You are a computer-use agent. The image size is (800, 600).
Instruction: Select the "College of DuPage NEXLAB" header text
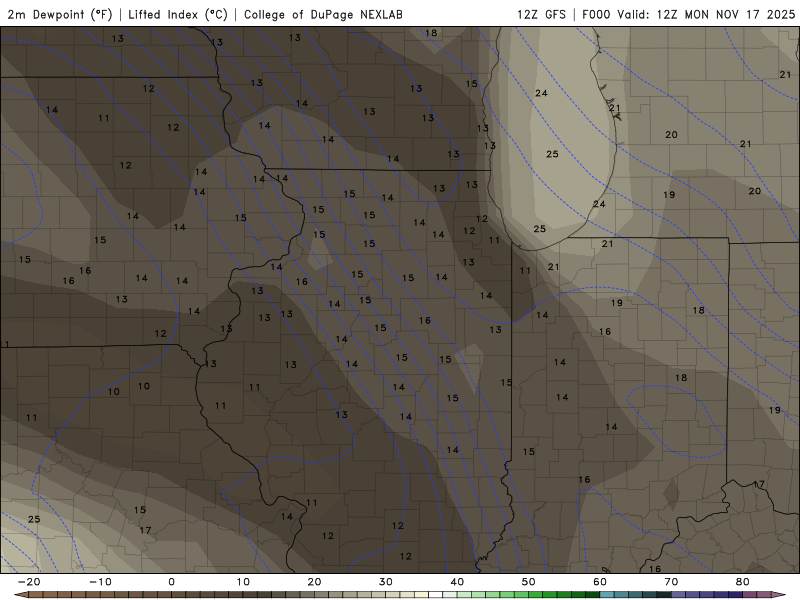[323, 14]
